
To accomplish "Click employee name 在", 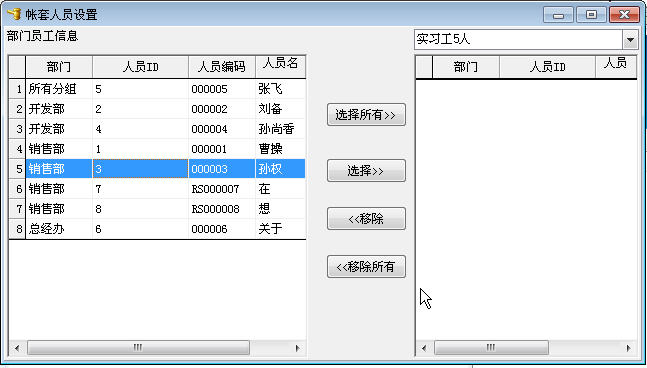I will [x=281, y=189].
